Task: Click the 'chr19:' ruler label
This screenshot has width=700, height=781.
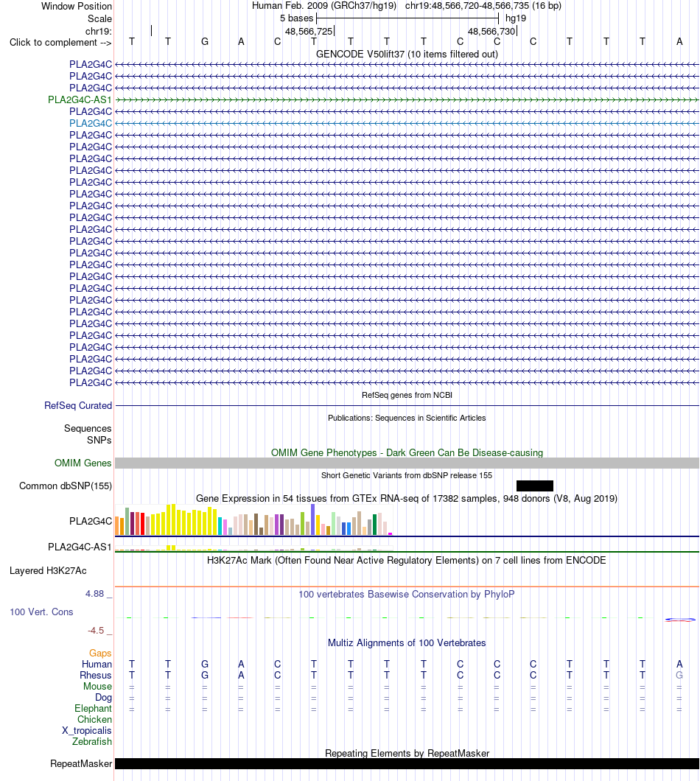Action: pos(99,32)
